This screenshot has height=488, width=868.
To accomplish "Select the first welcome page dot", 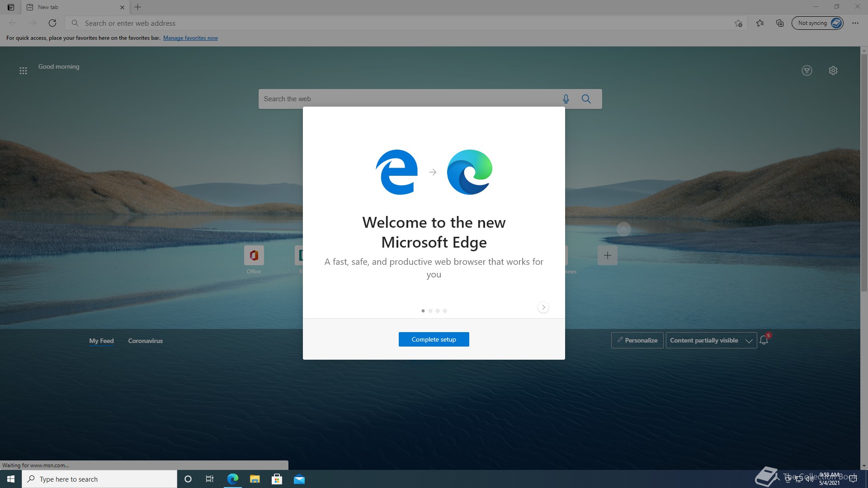I will [x=423, y=311].
